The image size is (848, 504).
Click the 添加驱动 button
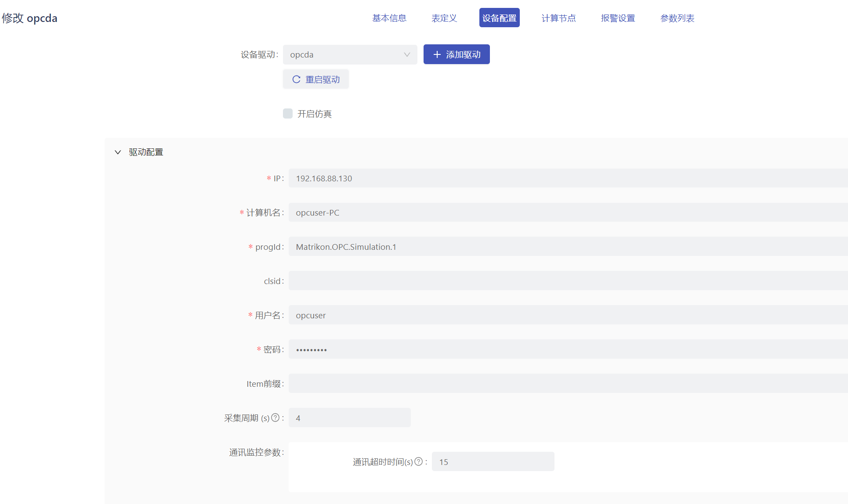(x=457, y=54)
